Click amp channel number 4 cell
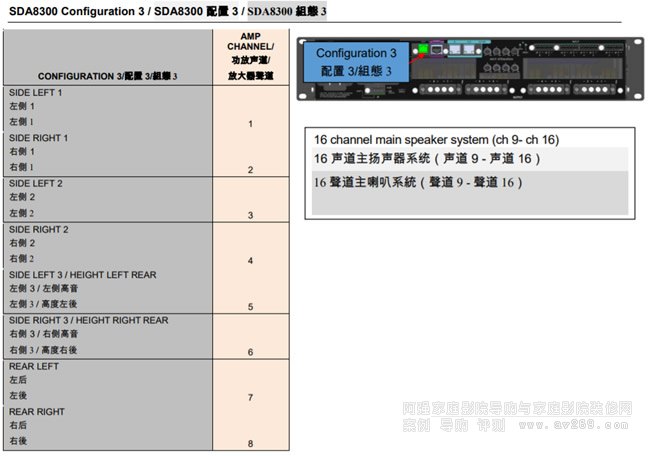This screenshot has width=650, height=456. 250,260
